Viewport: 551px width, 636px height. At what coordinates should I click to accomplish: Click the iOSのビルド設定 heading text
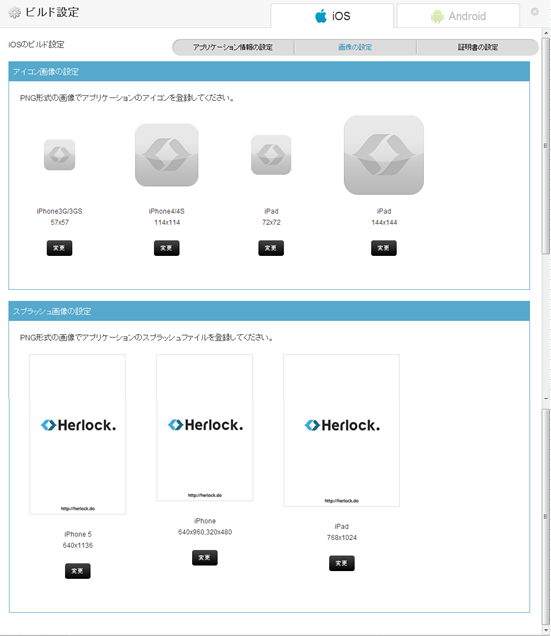36,45
